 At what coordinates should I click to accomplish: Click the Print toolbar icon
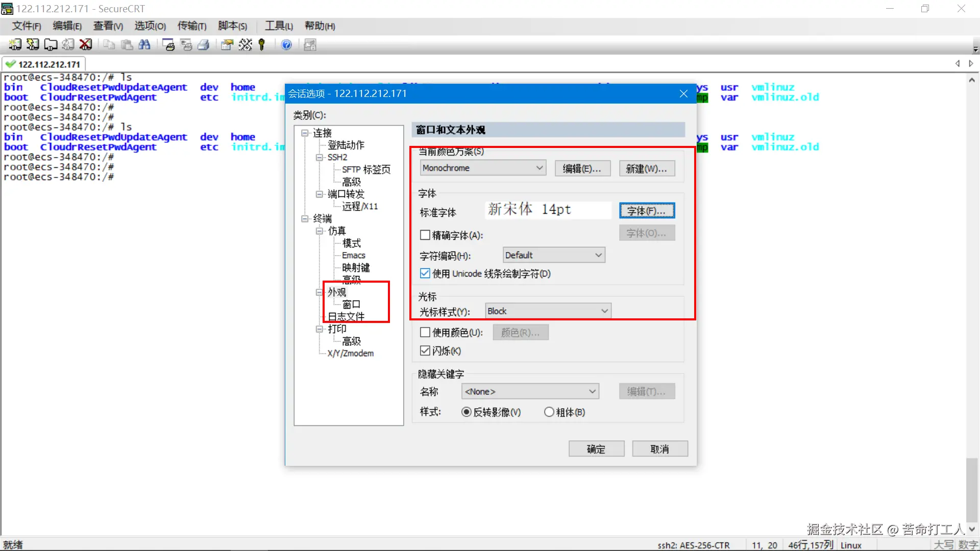[204, 45]
